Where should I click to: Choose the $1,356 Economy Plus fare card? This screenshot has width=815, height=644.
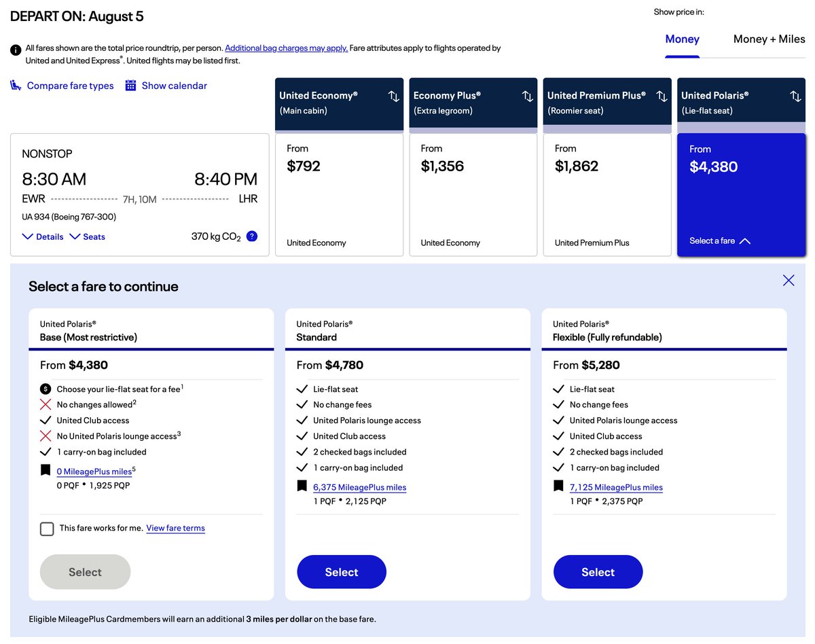pyautogui.click(x=473, y=195)
